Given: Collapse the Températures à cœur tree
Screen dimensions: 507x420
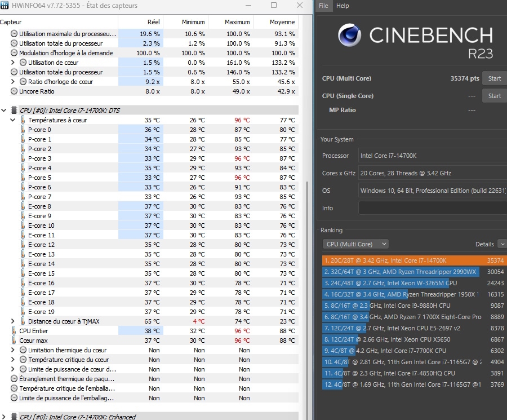Looking at the screenshot, I should [x=12, y=120].
